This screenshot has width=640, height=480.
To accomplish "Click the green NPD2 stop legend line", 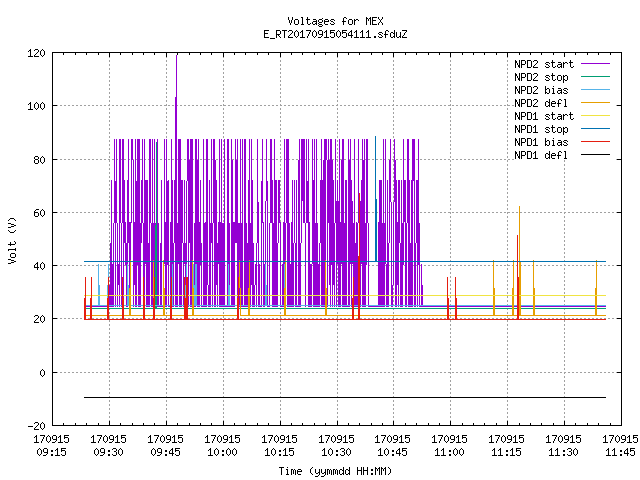I will tap(595, 76).
